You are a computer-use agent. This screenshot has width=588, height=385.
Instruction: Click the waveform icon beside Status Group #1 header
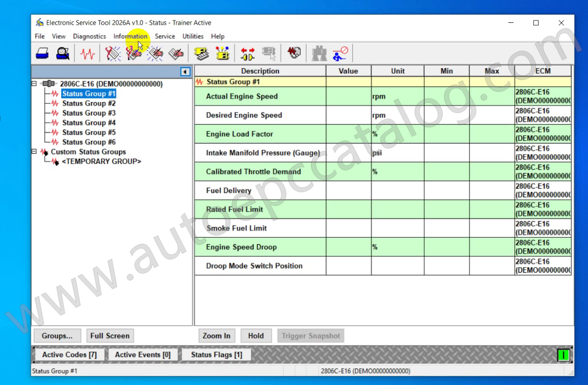click(x=200, y=82)
